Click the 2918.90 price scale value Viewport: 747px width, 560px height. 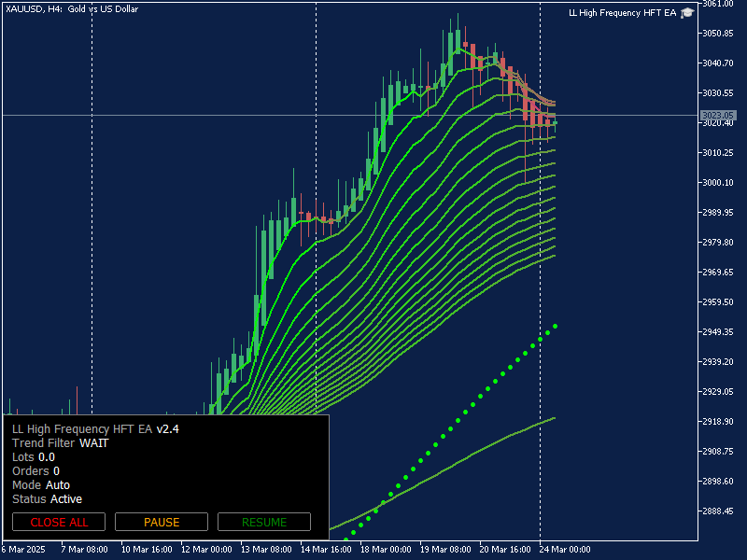[718, 422]
